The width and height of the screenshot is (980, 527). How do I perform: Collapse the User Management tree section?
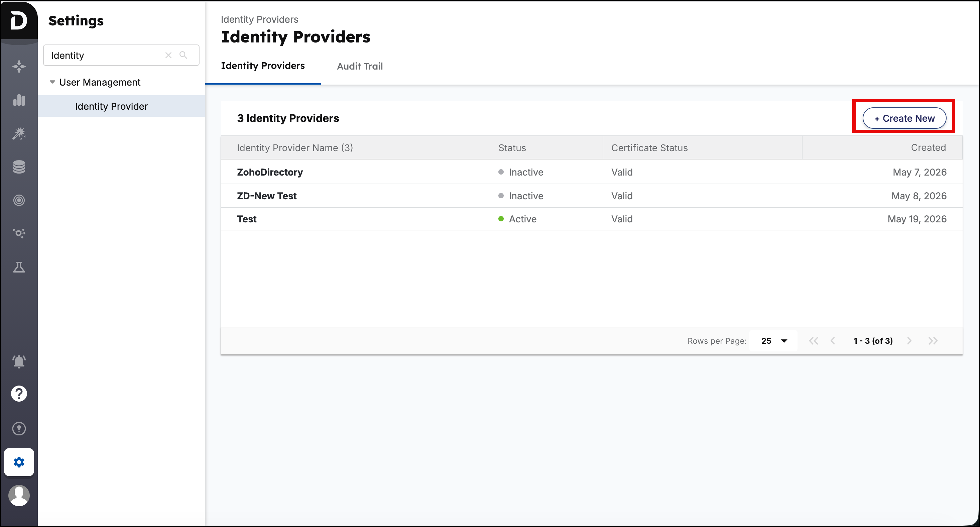(x=52, y=82)
